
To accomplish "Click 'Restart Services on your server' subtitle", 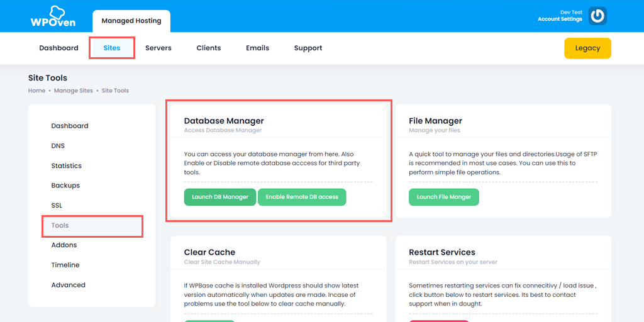I will [453, 262].
